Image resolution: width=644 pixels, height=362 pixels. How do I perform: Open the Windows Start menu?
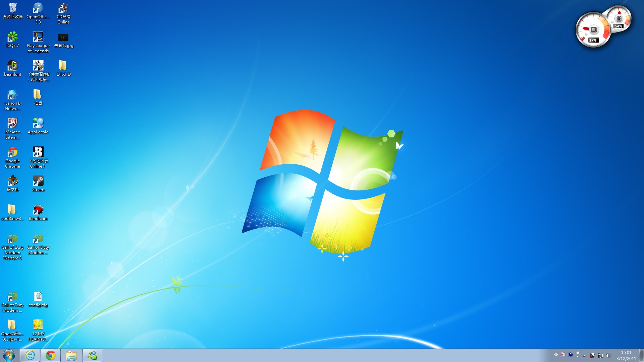pos(9,355)
